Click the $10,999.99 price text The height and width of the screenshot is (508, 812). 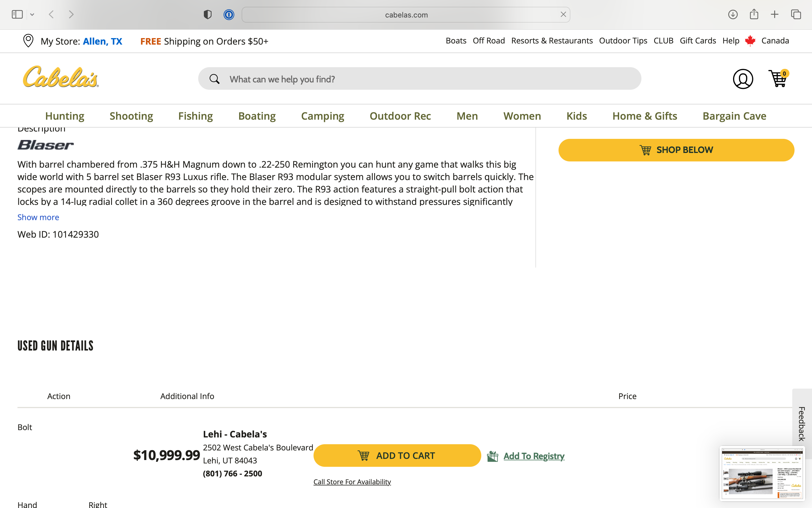(167, 455)
